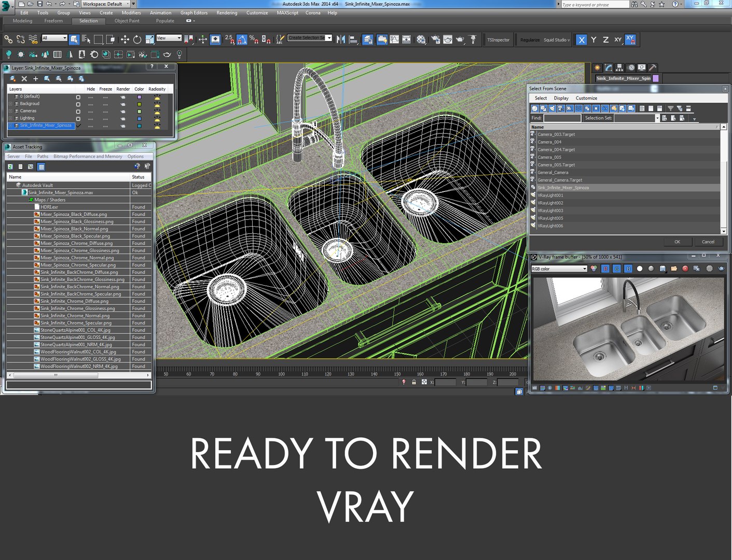732x560 pixels.
Task: Open the Rendering menu
Action: [227, 13]
